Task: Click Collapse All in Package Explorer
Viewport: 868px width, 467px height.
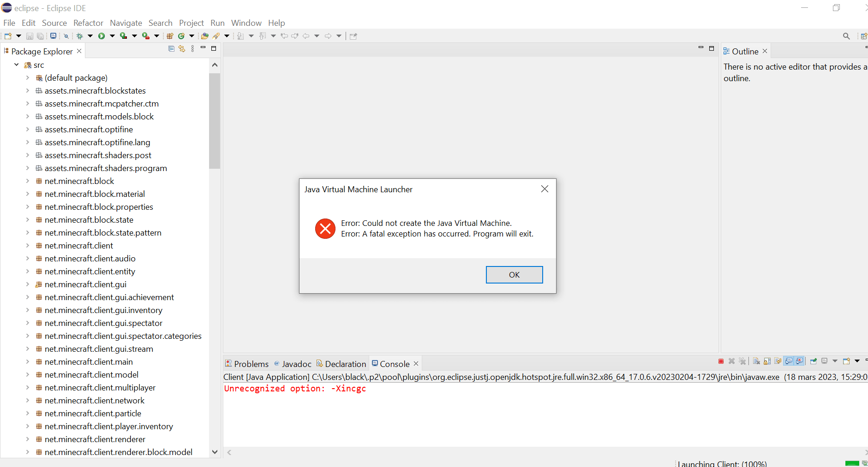Action: [x=171, y=49]
